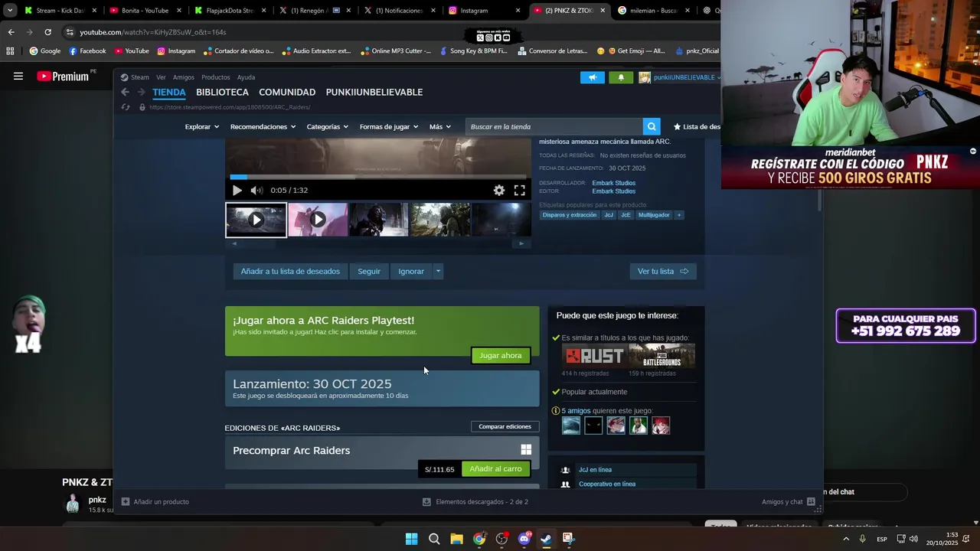
Task: Play the ARC Raiders trailer video
Action: (237, 191)
